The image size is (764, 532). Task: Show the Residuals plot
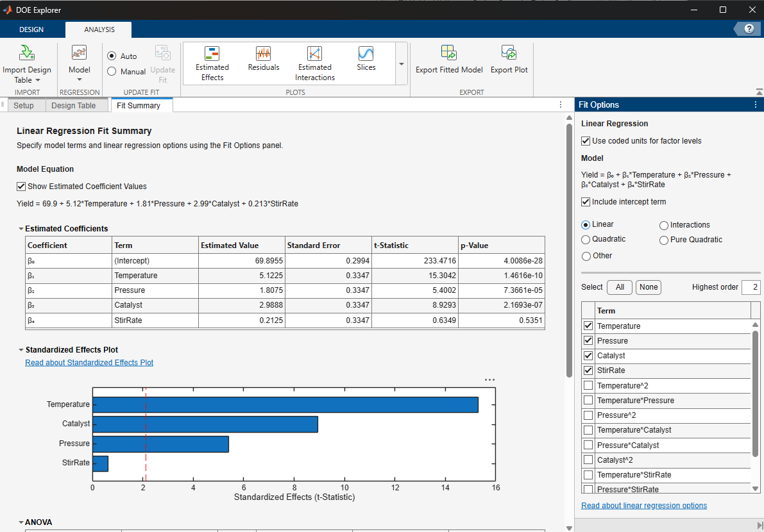[264, 60]
